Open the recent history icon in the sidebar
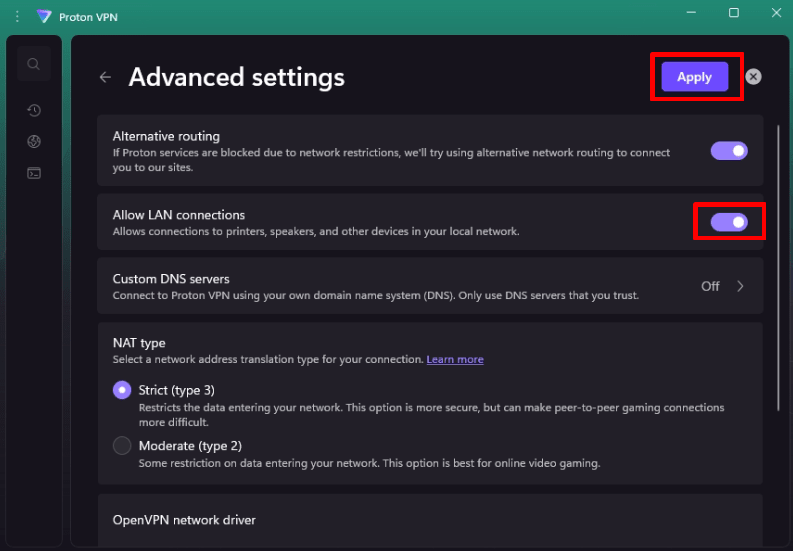The height and width of the screenshot is (551, 793). 34,110
